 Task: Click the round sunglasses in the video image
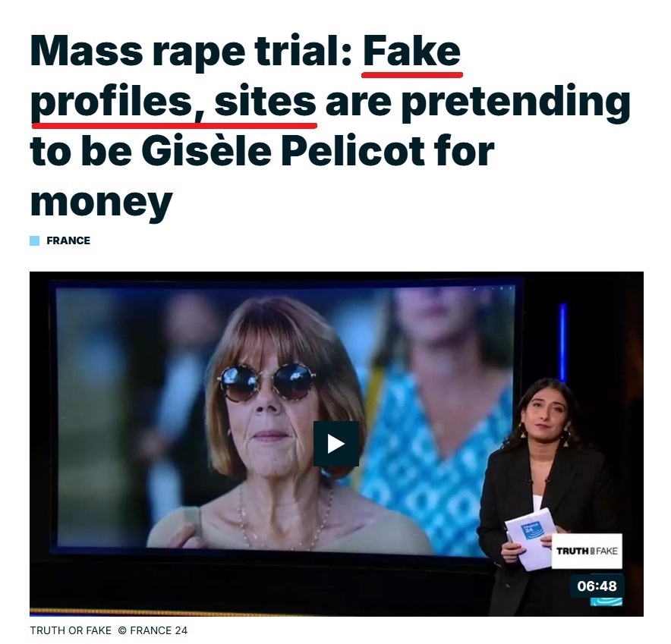[x=266, y=382]
